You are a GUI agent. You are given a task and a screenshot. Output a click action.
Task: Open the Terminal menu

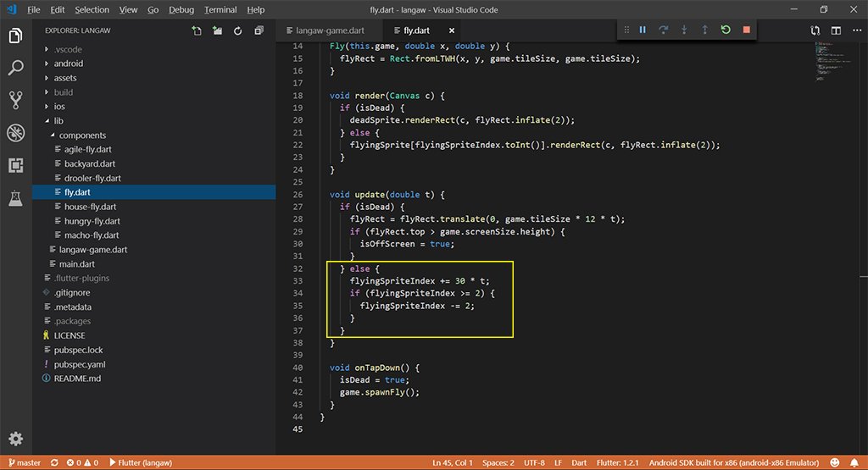pyautogui.click(x=220, y=9)
